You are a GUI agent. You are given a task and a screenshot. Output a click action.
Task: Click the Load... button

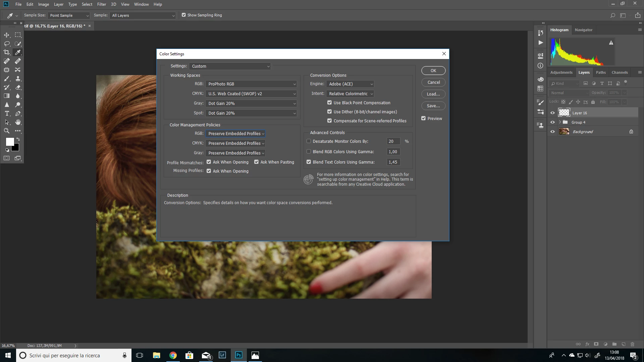pos(433,94)
